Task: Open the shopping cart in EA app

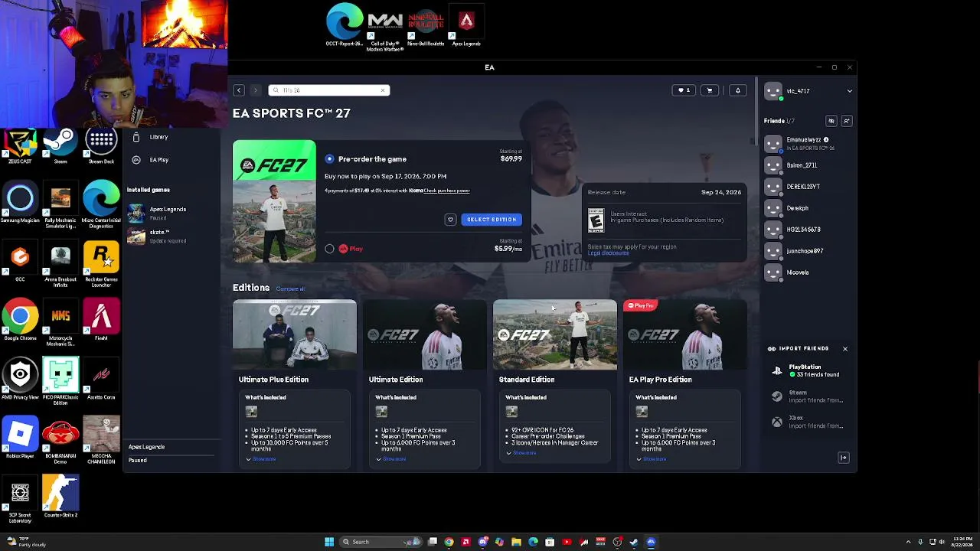Action: pos(710,90)
